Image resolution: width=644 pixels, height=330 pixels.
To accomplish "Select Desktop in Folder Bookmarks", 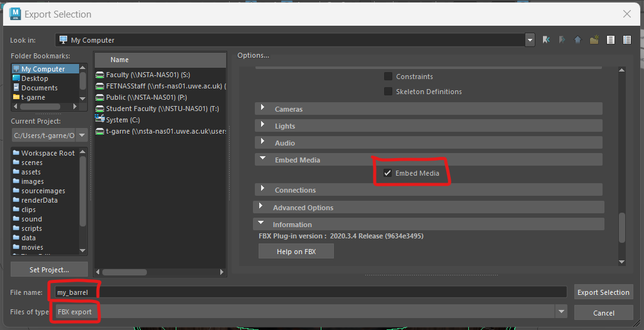I will click(x=35, y=78).
